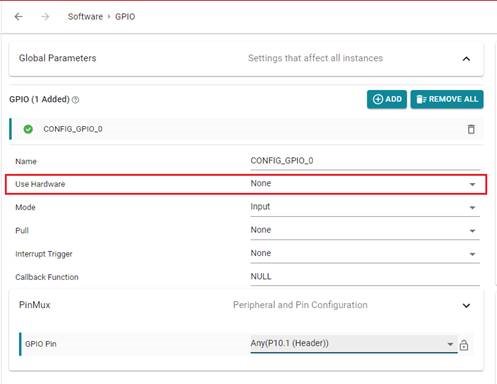
Task: Expand the PinMux section chevron
Action: [x=466, y=305]
